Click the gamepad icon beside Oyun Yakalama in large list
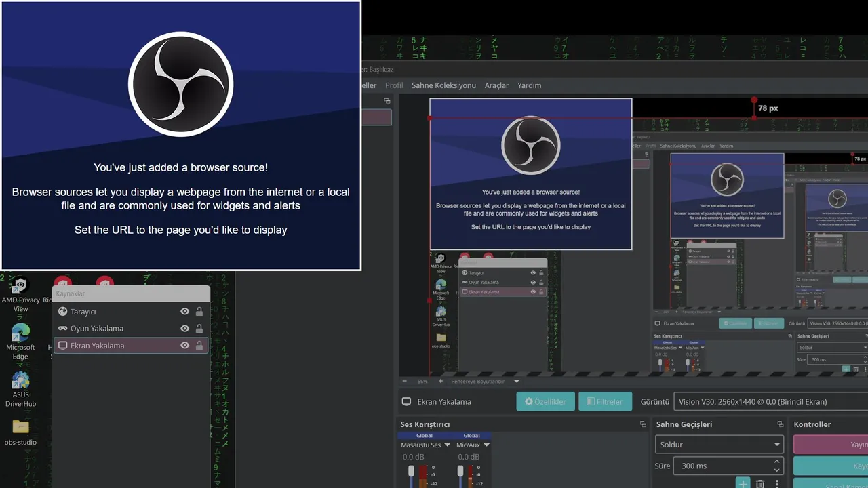Screen dimensions: 868x488 tap(63, 329)
